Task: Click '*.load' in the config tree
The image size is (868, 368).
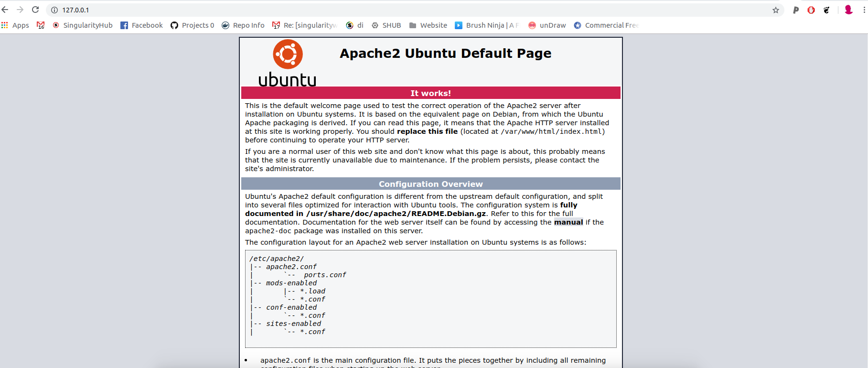Action: [x=312, y=291]
